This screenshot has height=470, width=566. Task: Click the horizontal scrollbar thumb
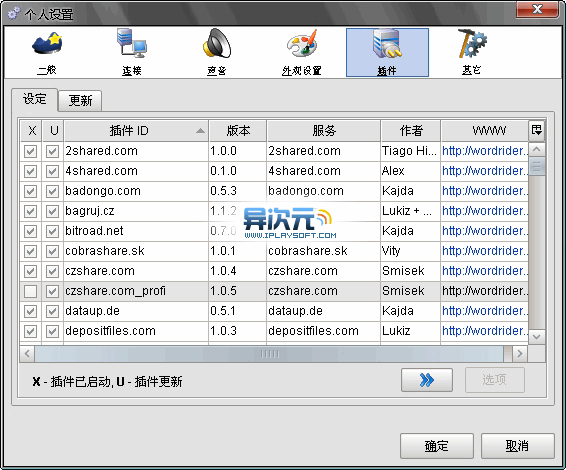tap(269, 354)
